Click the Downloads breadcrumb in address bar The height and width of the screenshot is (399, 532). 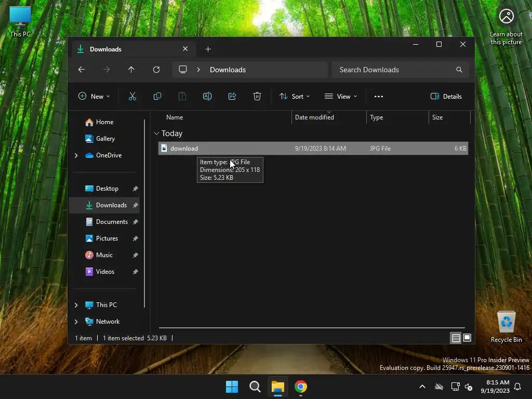[228, 70]
